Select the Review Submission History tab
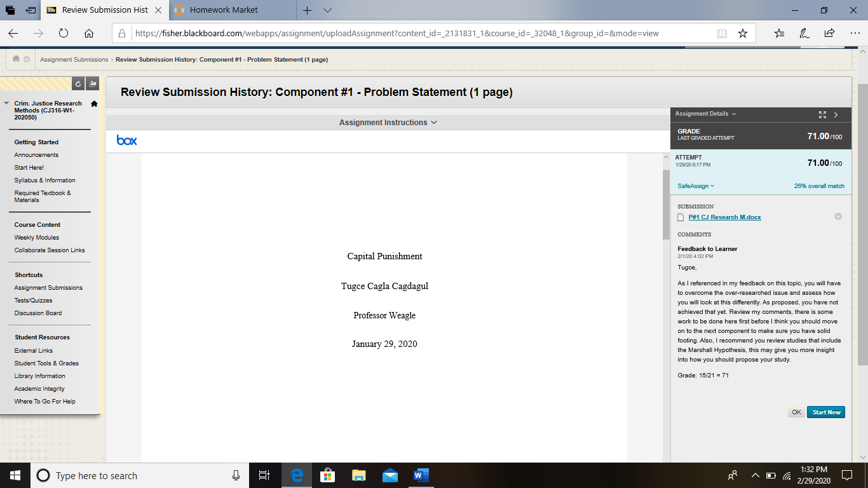868x488 pixels. point(105,10)
